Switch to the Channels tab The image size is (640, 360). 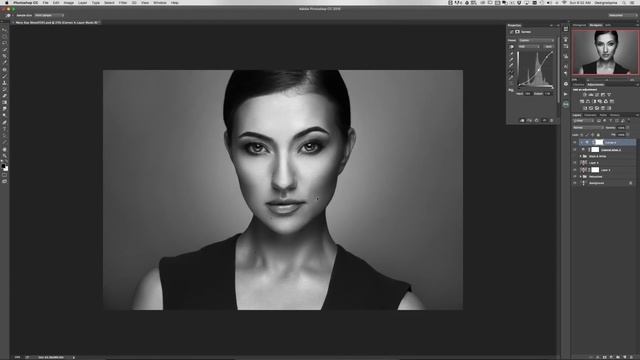click(590, 115)
